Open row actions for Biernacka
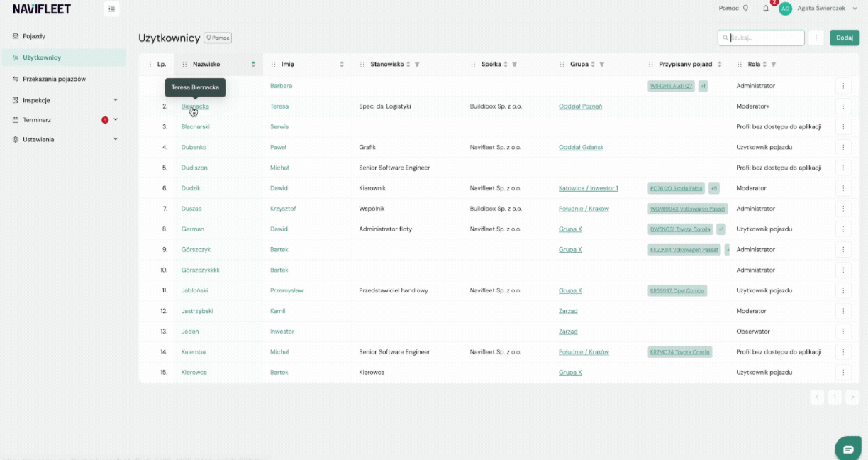The height and width of the screenshot is (460, 868). 843,106
